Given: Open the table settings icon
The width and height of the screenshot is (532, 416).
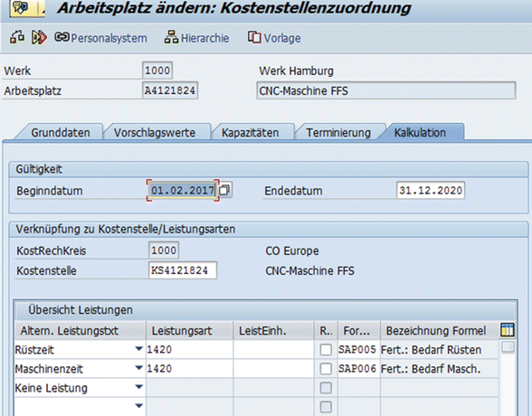Looking at the screenshot, I should 508,330.
